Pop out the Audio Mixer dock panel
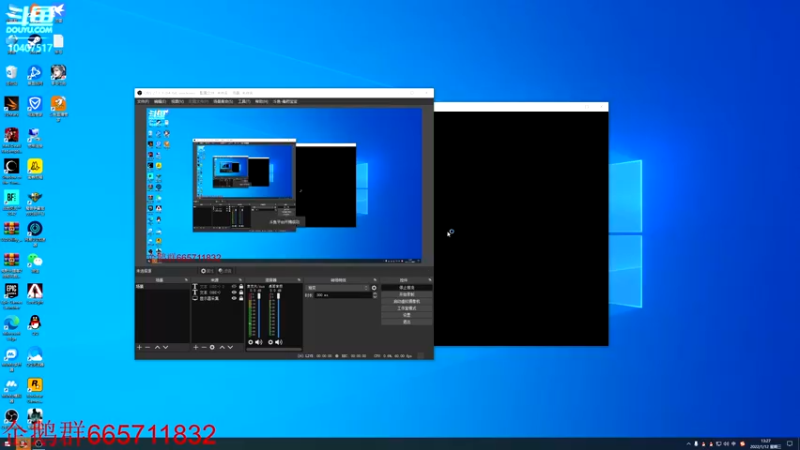The image size is (800, 450). pyautogui.click(x=299, y=280)
